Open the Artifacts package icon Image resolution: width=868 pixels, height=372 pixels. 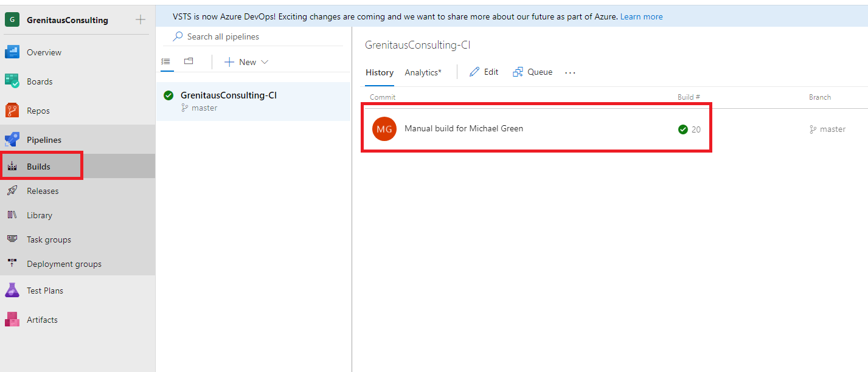point(12,320)
